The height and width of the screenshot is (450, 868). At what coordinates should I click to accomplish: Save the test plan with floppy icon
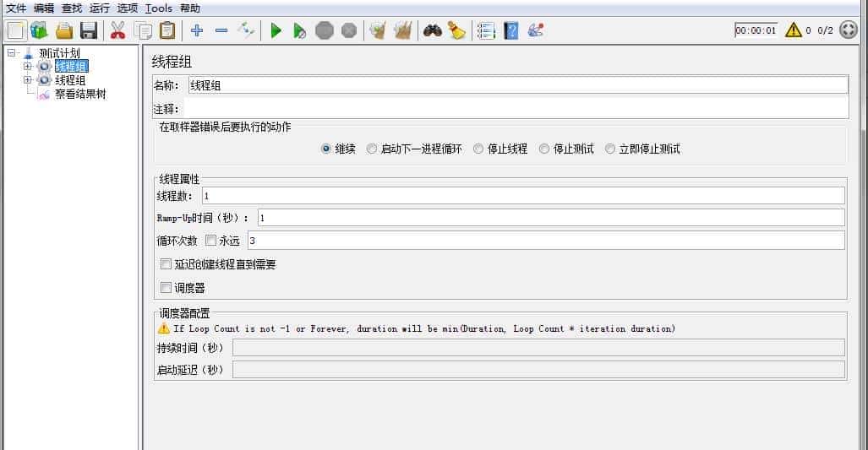[x=89, y=30]
